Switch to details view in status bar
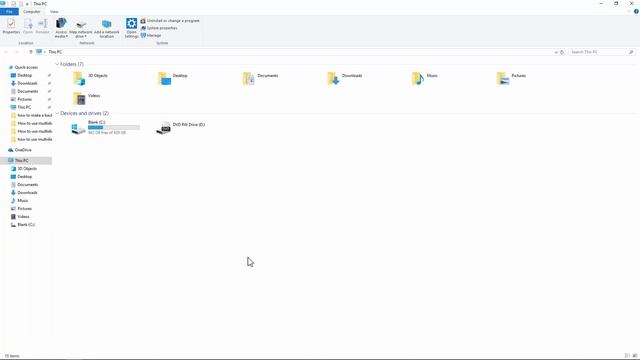The width and height of the screenshot is (640, 360). [x=627, y=356]
